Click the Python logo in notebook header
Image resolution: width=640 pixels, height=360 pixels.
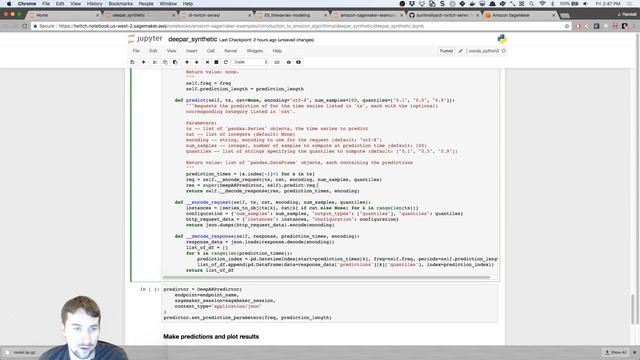(x=502, y=39)
